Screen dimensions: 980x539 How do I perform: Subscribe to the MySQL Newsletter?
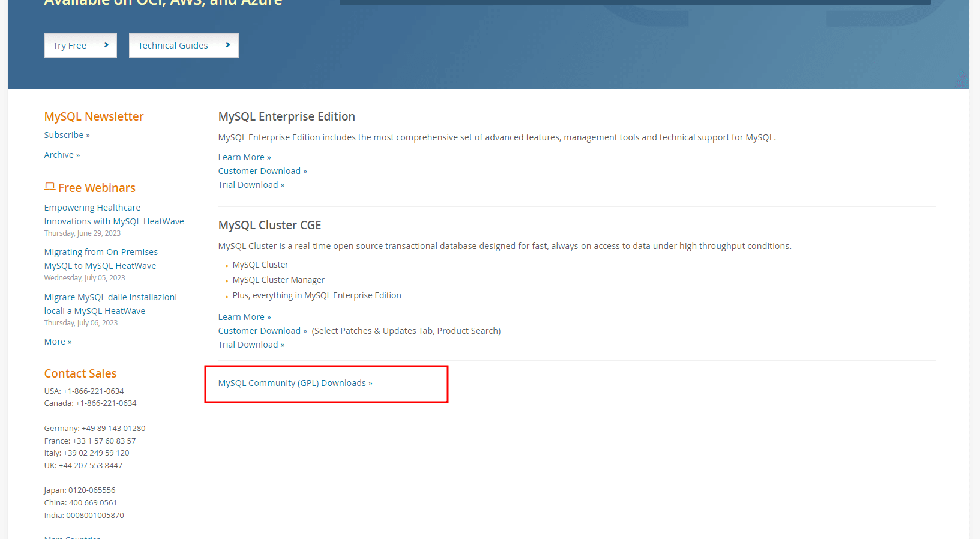click(67, 135)
